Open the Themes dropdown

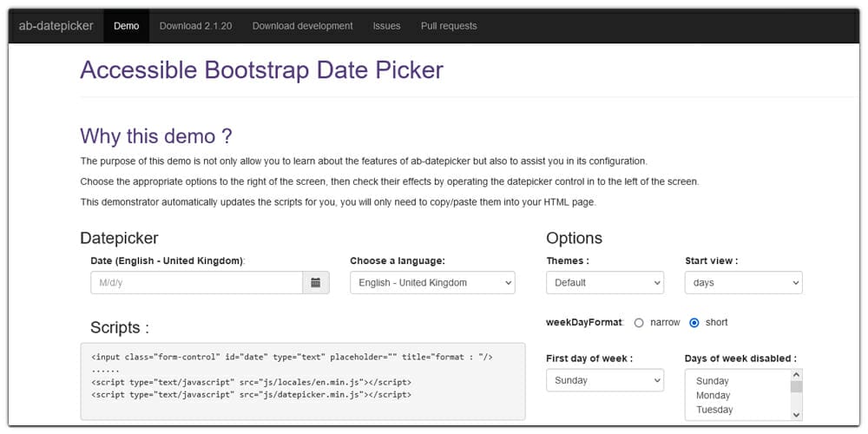click(604, 282)
